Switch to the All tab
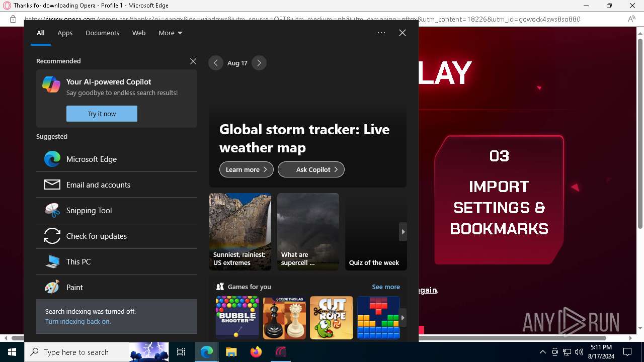The width and height of the screenshot is (644, 362). click(41, 33)
